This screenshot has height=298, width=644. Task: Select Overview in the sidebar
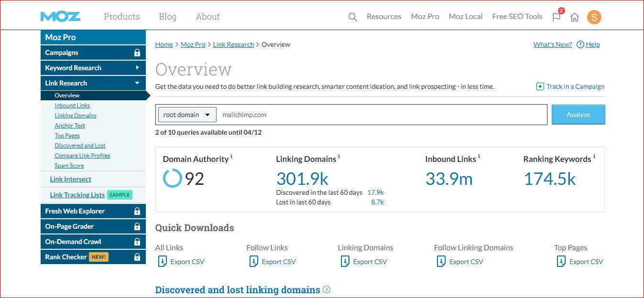pos(67,96)
